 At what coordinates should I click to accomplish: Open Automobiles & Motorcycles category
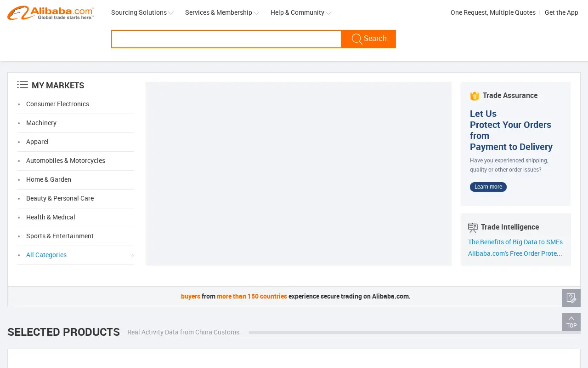(x=66, y=161)
